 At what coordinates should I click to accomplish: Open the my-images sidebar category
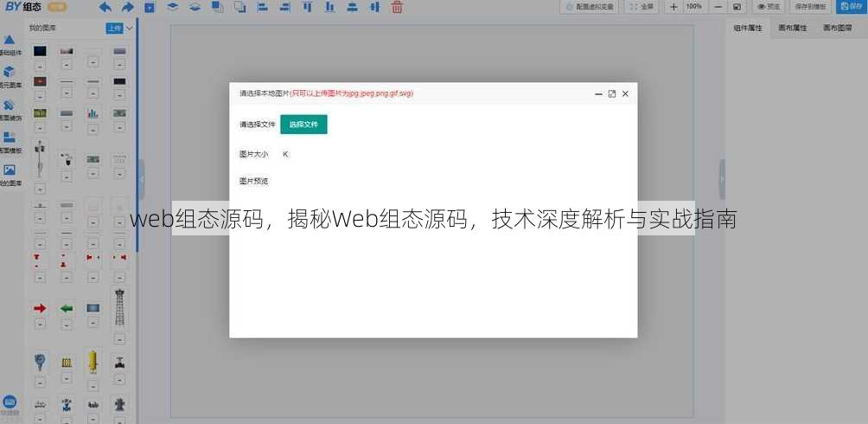(x=10, y=174)
